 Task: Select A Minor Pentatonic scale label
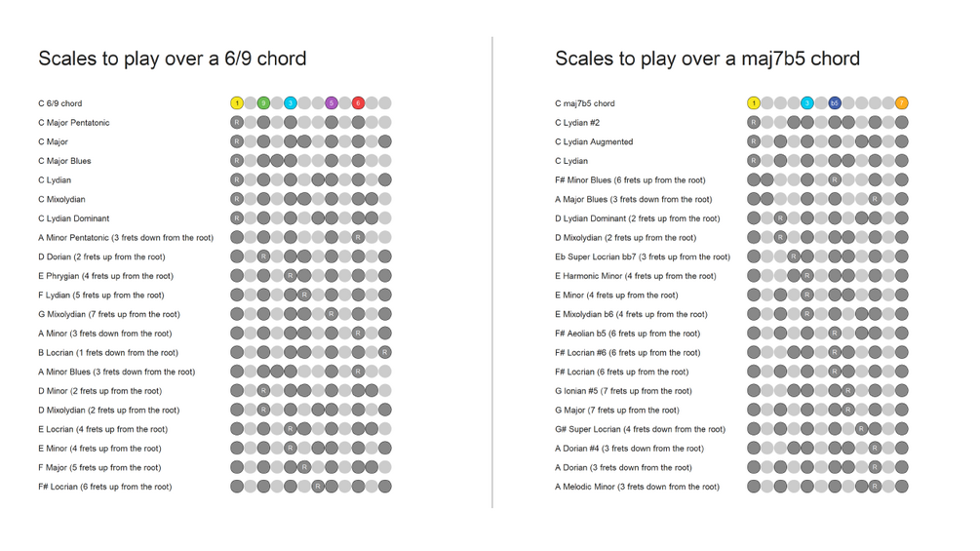pyautogui.click(x=126, y=237)
